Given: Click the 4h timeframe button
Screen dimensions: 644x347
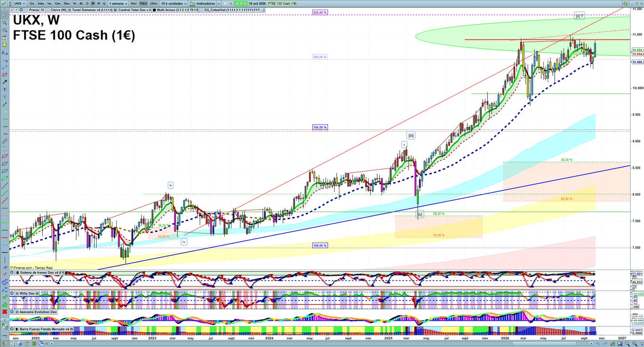Looking at the screenshot, I should pyautogui.click(x=81, y=4).
